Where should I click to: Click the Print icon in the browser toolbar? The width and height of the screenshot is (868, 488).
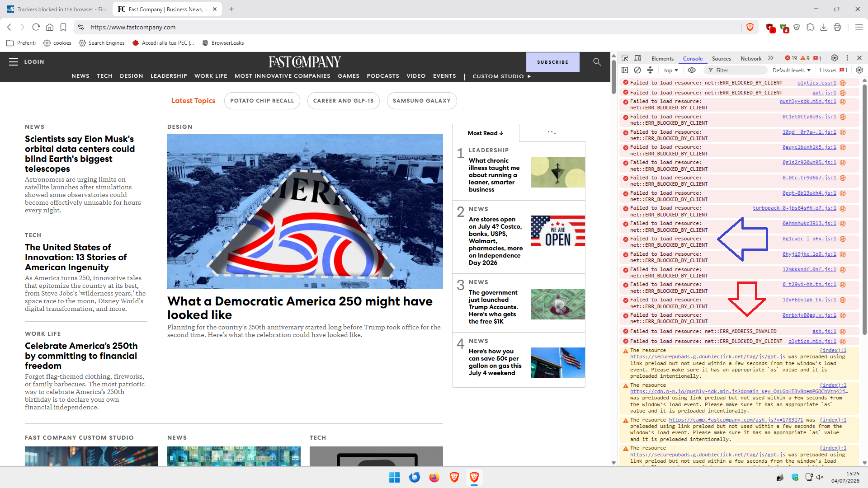click(x=837, y=27)
